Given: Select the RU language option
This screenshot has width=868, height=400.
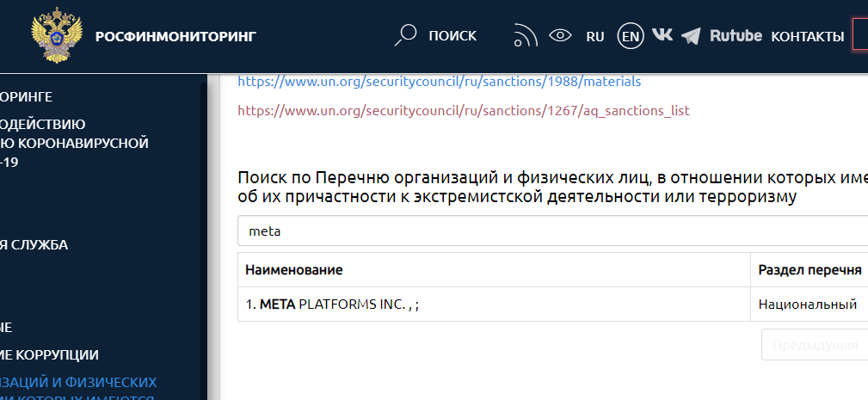Looking at the screenshot, I should (595, 36).
